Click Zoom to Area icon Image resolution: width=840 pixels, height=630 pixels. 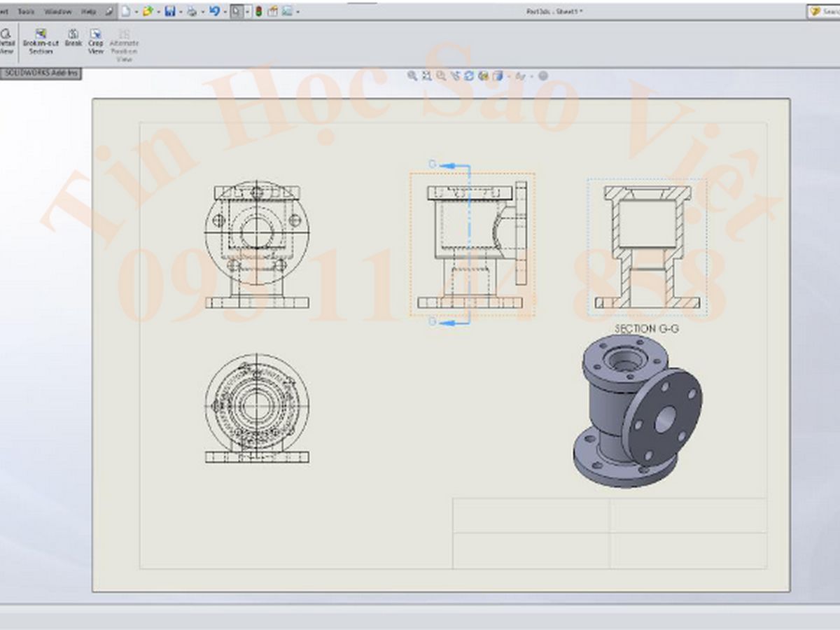point(426,76)
